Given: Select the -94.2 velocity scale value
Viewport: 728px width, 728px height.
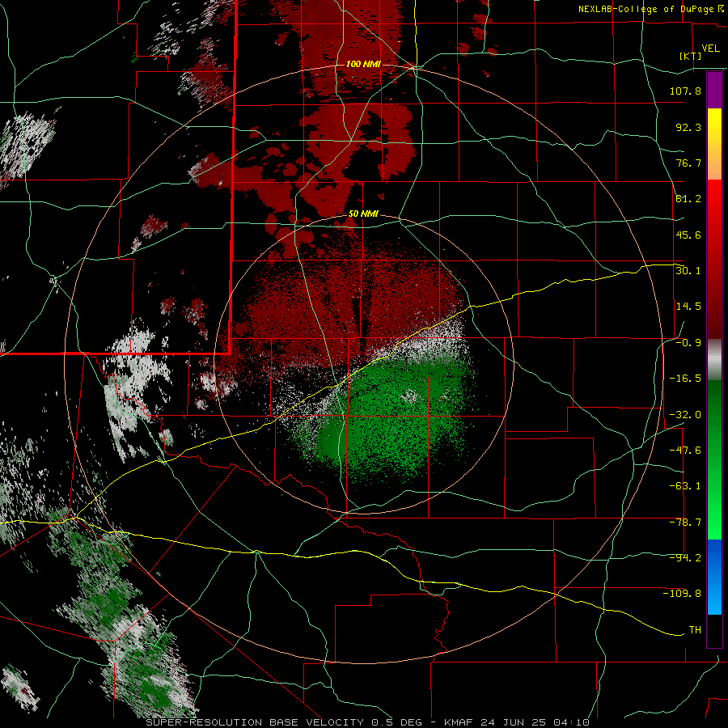Looking at the screenshot, I should (x=685, y=558).
